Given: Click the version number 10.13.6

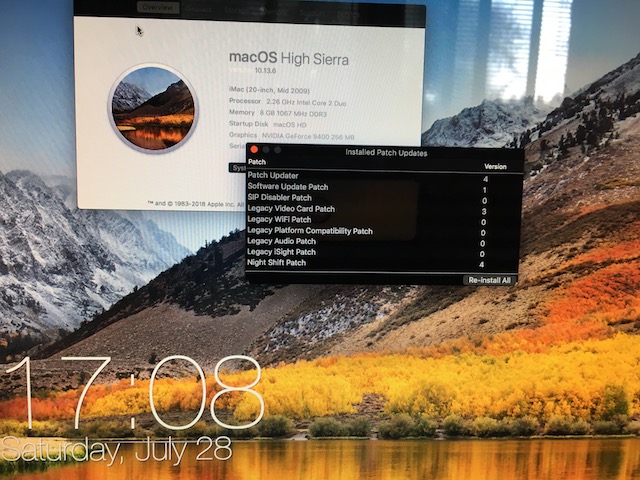Looking at the screenshot, I should click(x=265, y=71).
